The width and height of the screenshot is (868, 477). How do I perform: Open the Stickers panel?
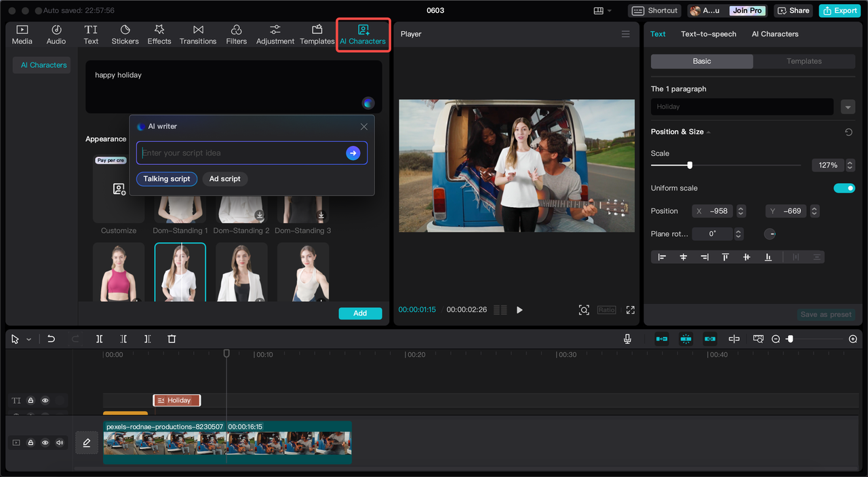click(x=125, y=35)
